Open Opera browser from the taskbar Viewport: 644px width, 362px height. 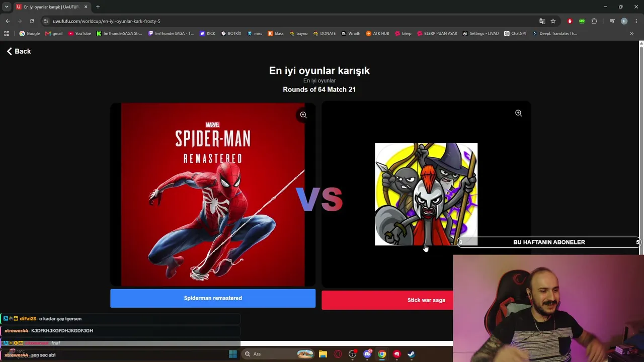point(338,354)
